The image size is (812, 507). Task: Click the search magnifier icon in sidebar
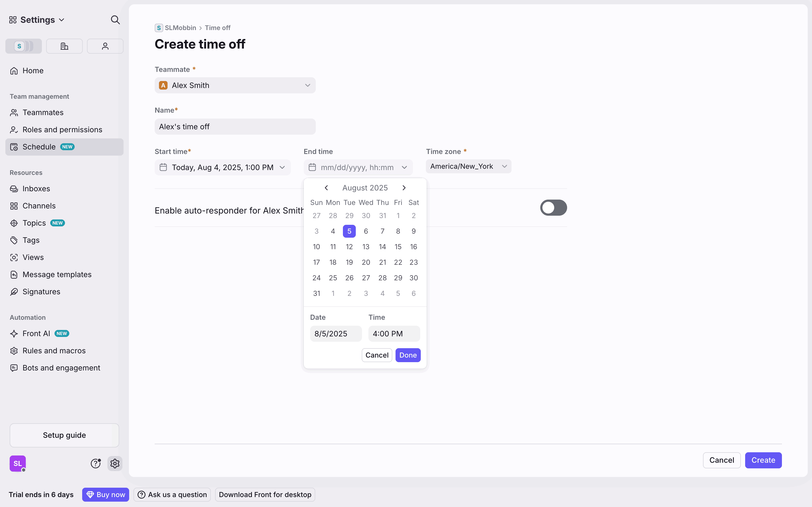pyautogui.click(x=115, y=20)
